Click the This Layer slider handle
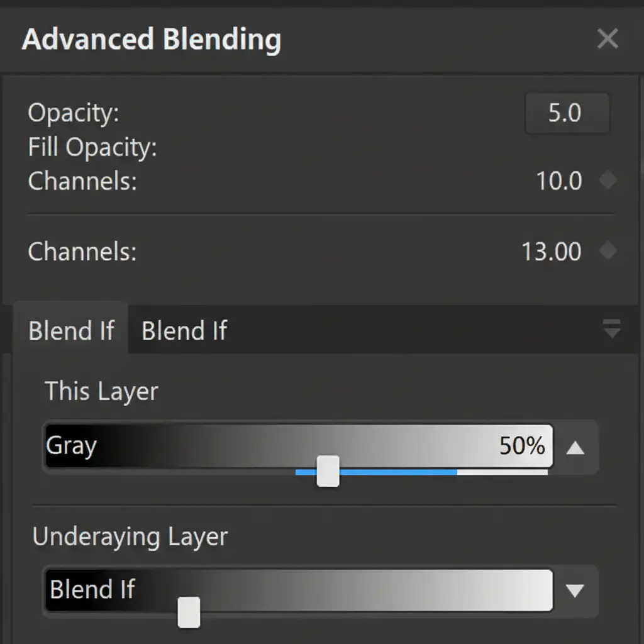The width and height of the screenshot is (644, 644). pyautogui.click(x=328, y=472)
